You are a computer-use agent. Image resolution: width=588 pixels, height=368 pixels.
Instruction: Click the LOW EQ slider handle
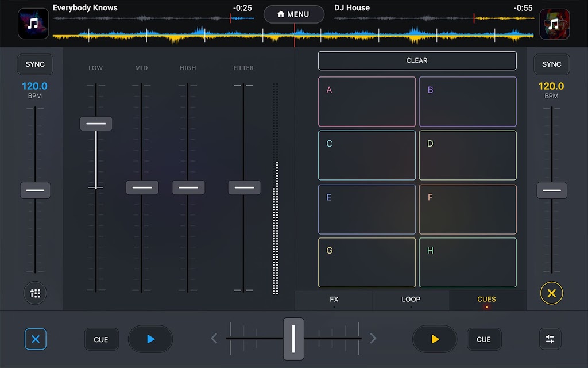(x=96, y=124)
